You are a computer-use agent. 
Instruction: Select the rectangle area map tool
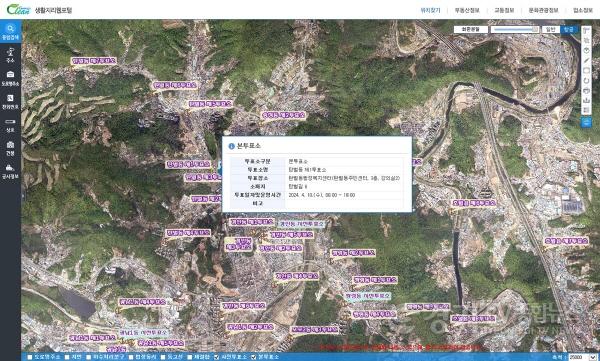point(586,70)
